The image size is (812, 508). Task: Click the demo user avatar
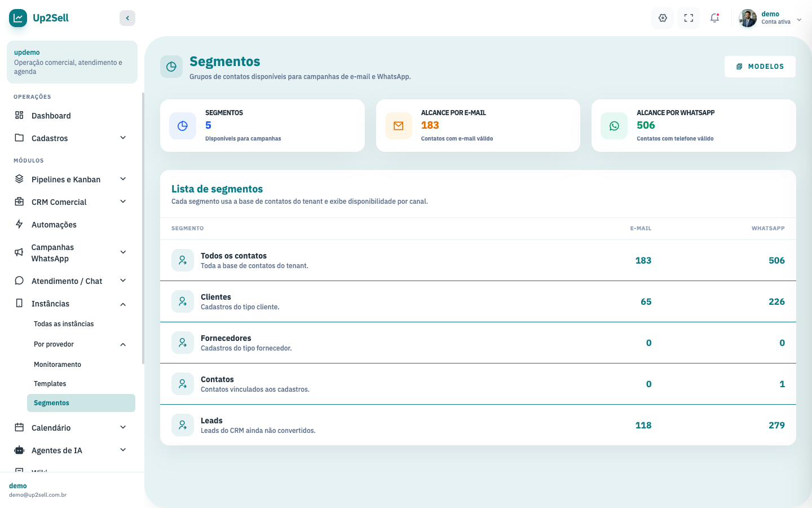(x=748, y=18)
